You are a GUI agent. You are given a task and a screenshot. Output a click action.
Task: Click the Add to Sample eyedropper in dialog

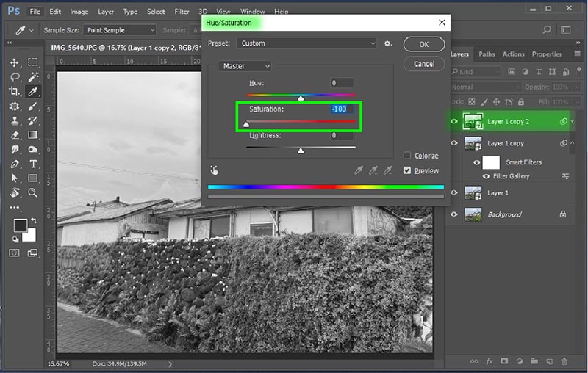pyautogui.click(x=373, y=171)
